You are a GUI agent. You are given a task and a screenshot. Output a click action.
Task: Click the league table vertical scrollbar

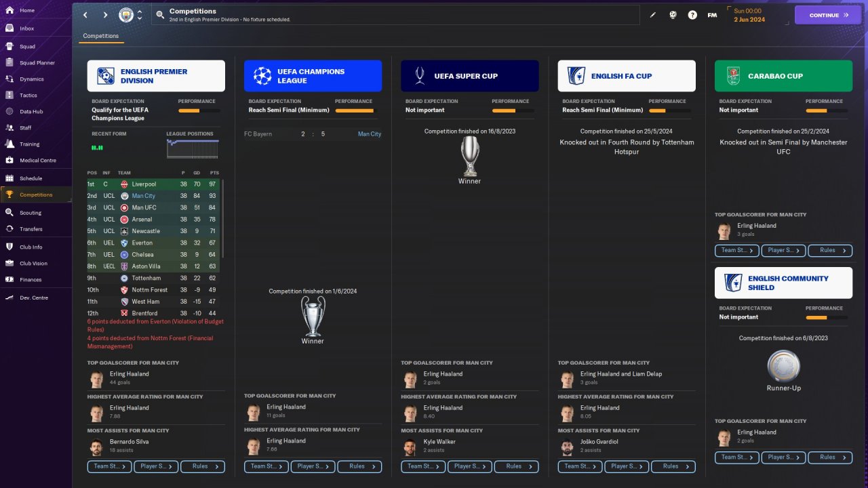(x=222, y=218)
